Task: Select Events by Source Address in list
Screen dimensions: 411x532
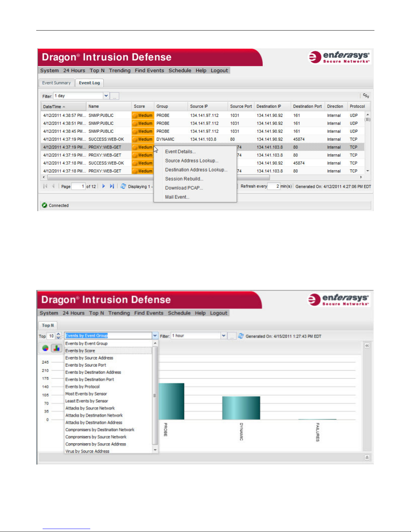Action: click(x=108, y=358)
